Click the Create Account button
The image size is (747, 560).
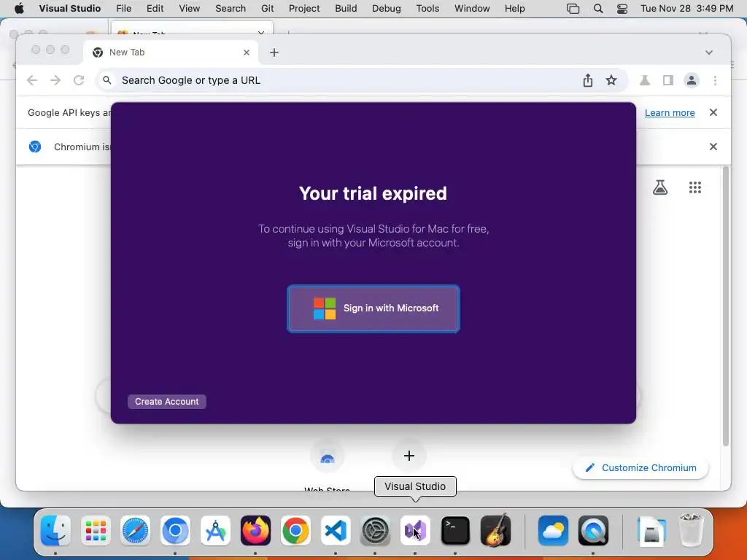167,402
